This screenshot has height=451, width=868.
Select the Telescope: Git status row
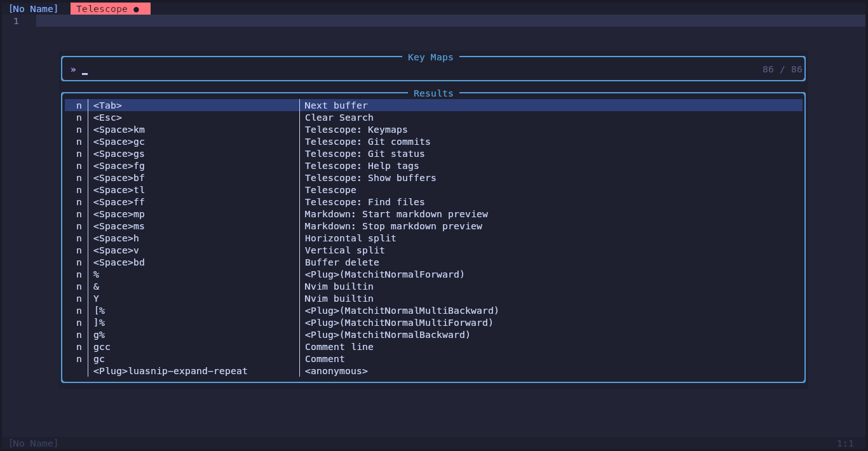[433, 154]
